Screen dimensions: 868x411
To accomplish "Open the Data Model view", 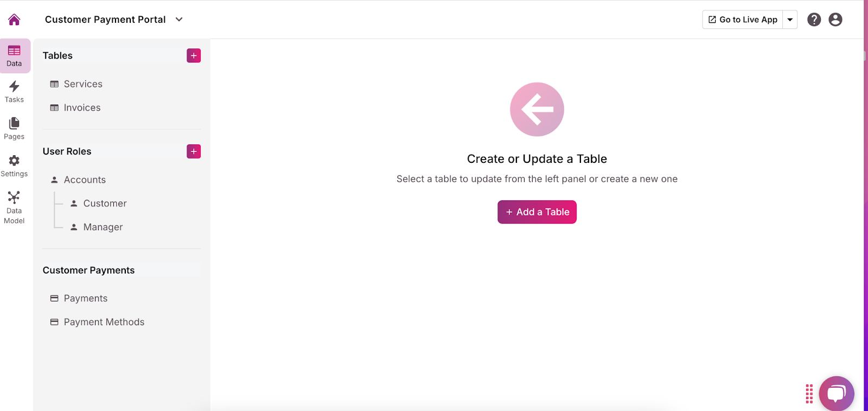I will tap(14, 207).
